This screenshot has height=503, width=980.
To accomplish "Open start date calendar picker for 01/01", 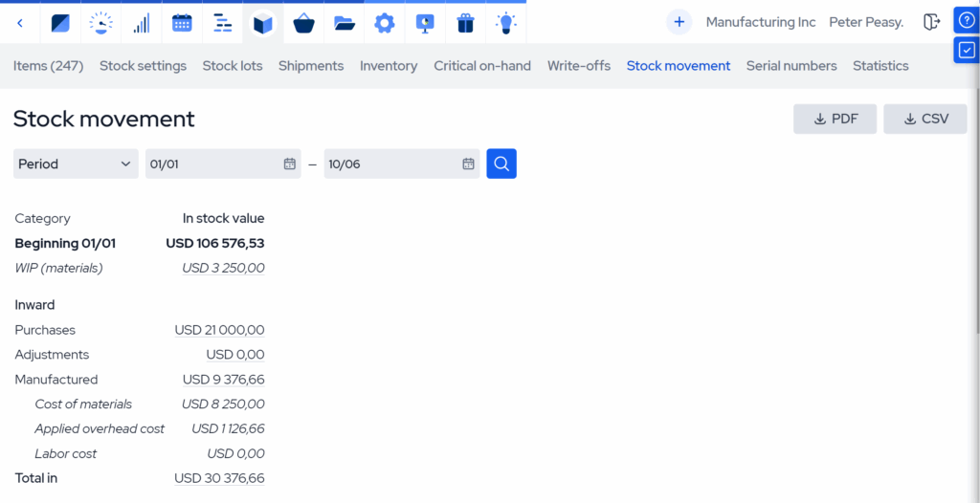I will [289, 164].
